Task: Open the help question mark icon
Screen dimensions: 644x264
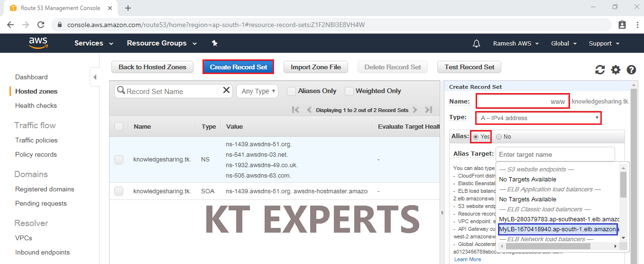Action: (631, 70)
